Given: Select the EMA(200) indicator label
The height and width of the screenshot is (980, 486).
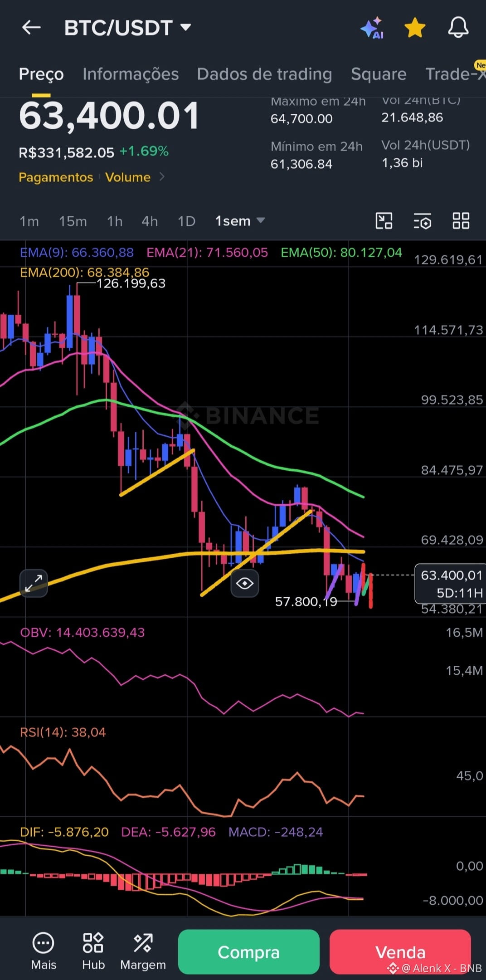Looking at the screenshot, I should pos(85,272).
